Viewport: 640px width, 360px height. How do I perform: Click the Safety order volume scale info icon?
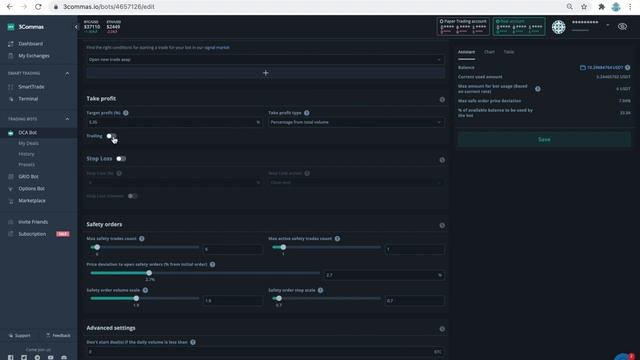(x=145, y=290)
